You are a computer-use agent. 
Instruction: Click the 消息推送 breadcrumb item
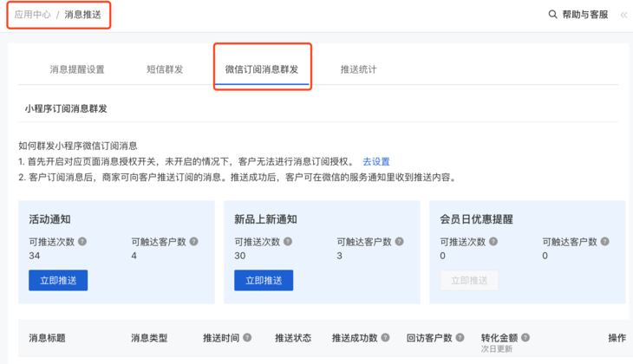pyautogui.click(x=82, y=15)
